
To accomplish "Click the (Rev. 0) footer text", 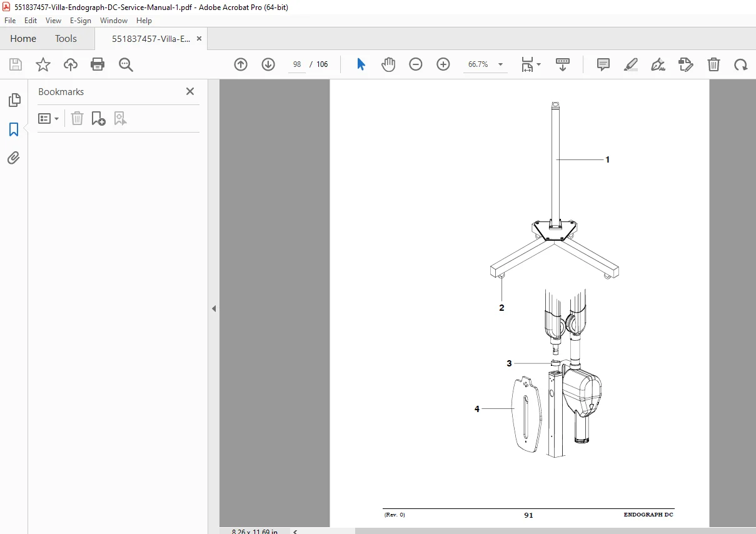I will pyautogui.click(x=395, y=515).
